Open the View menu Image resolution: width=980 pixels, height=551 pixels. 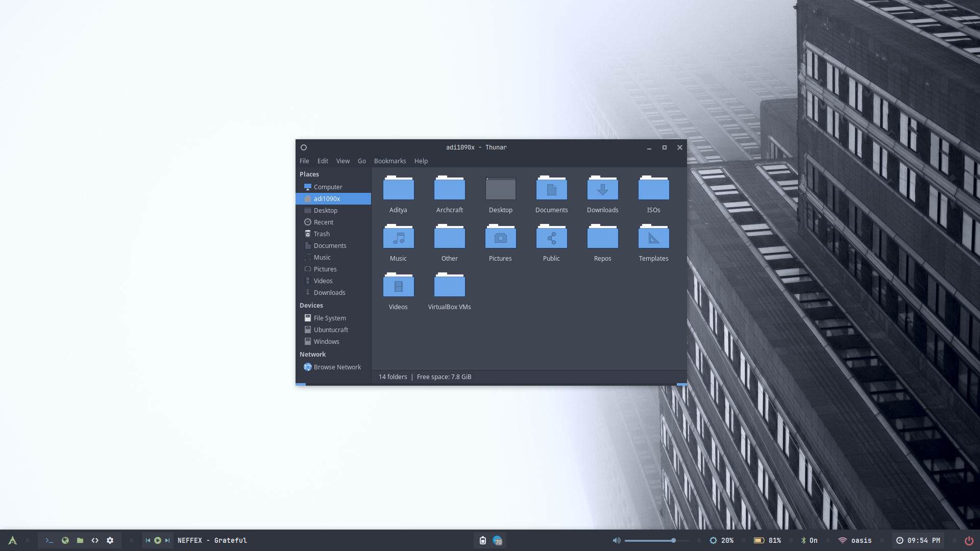342,161
